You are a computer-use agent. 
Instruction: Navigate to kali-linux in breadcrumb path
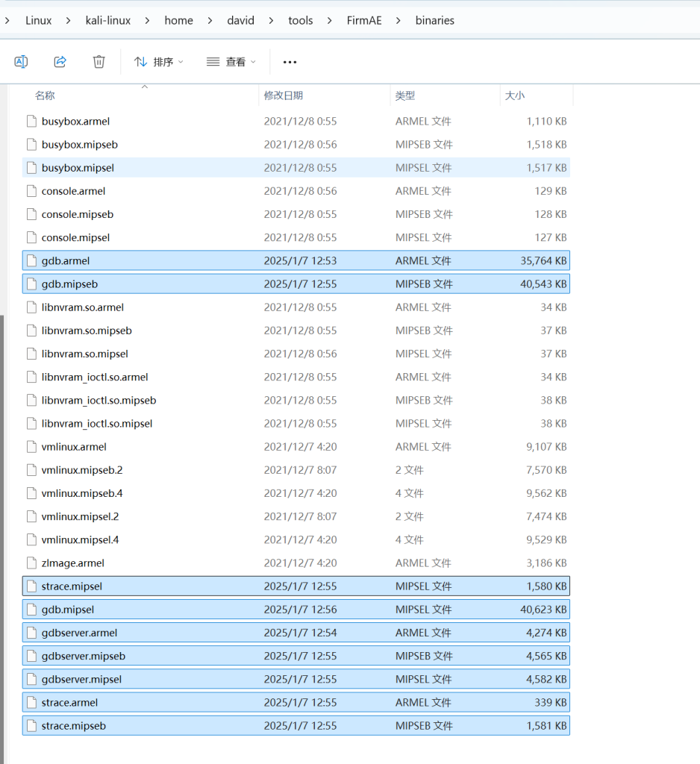point(108,21)
